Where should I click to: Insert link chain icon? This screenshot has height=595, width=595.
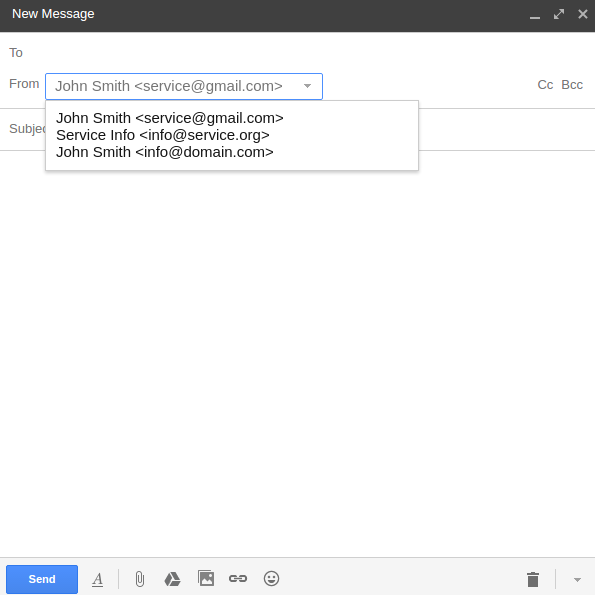(238, 579)
